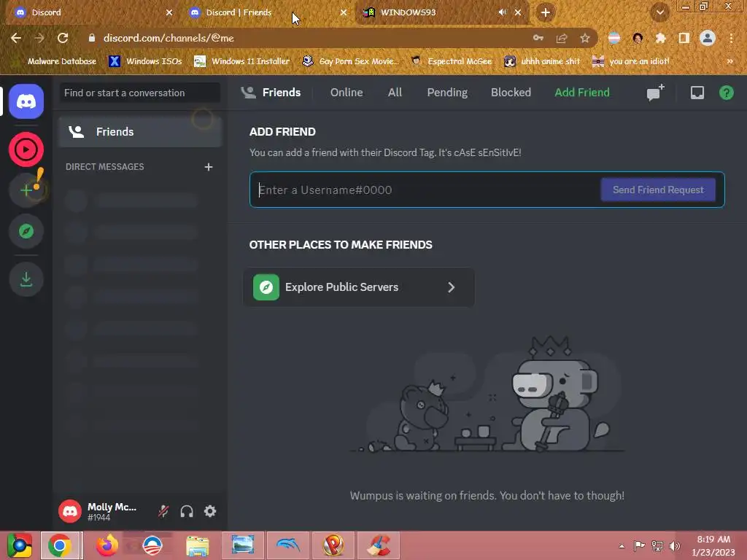747x560 pixels.
Task: Click share this page icon
Action: (562, 38)
